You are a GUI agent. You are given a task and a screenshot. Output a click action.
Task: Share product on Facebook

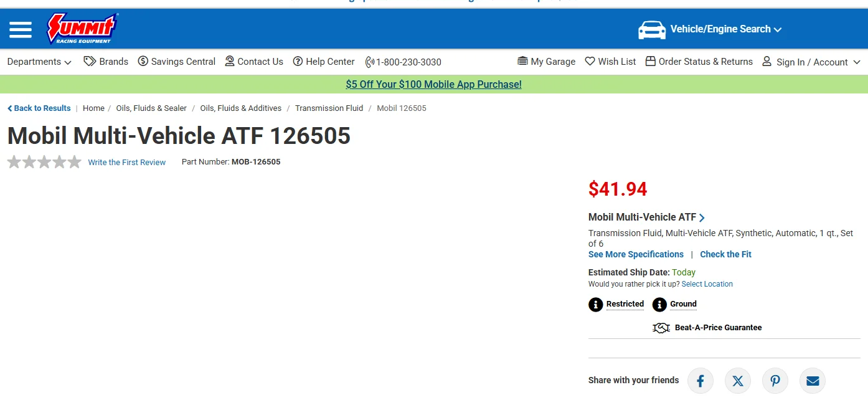point(701,381)
